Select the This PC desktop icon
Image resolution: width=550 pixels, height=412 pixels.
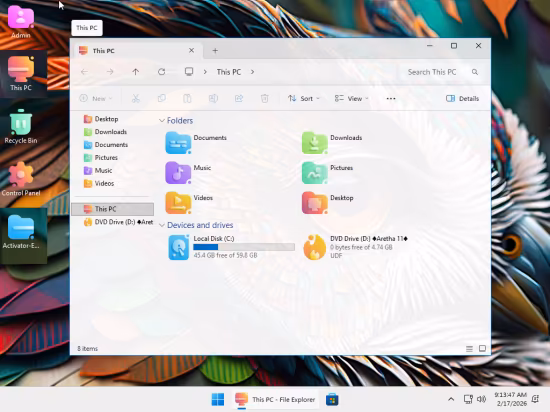pyautogui.click(x=21, y=74)
